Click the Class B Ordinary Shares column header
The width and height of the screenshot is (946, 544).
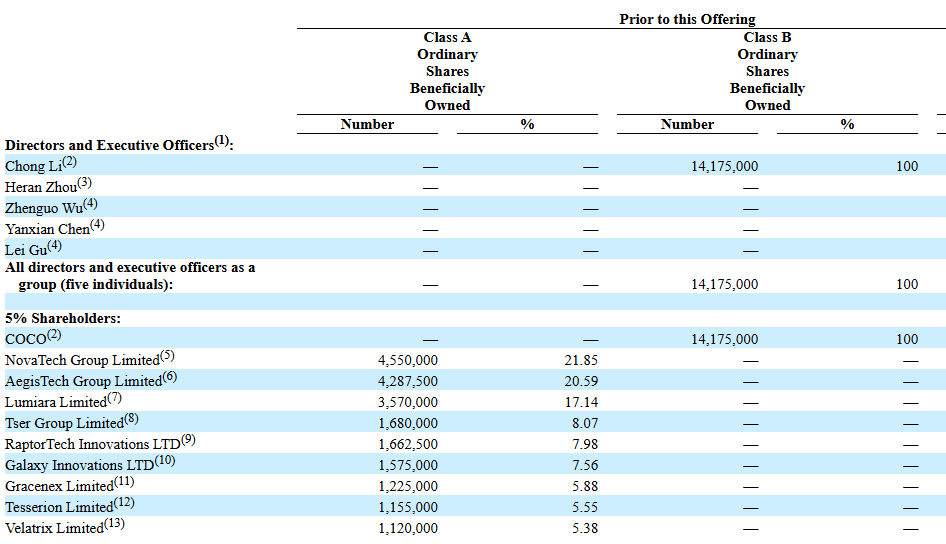pyautogui.click(x=767, y=71)
